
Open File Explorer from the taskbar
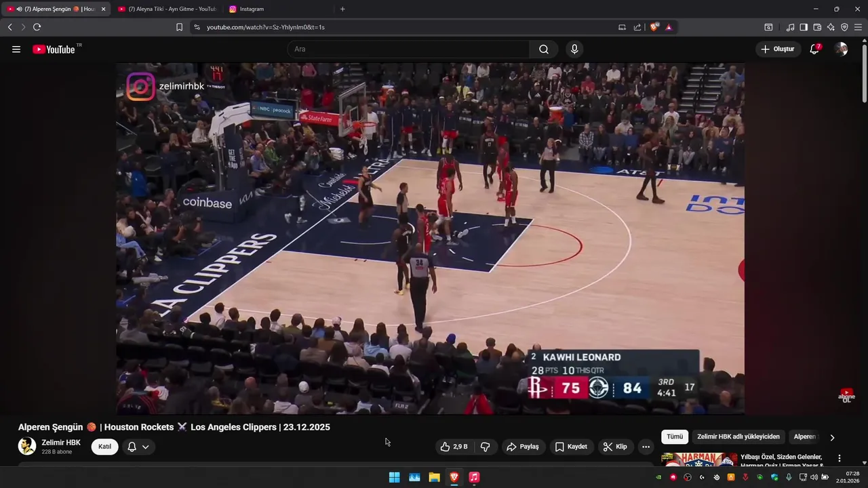(434, 477)
